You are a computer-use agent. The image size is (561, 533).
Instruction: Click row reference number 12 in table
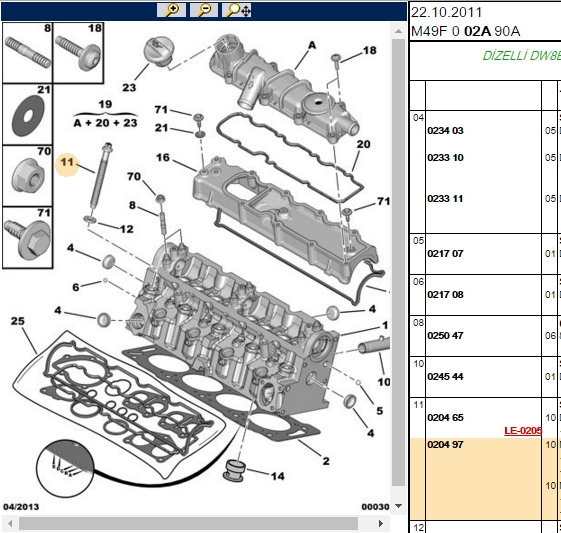click(418, 528)
